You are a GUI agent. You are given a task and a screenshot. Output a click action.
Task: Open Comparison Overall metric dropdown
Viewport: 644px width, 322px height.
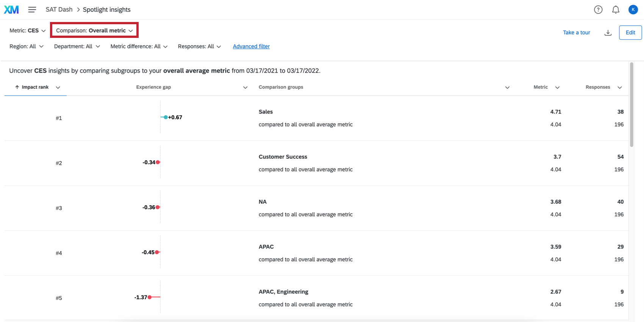94,31
